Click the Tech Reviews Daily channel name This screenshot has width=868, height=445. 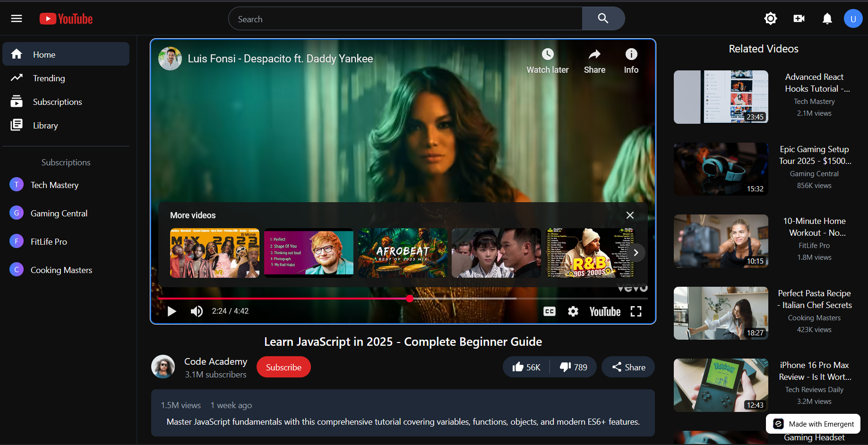(x=815, y=390)
